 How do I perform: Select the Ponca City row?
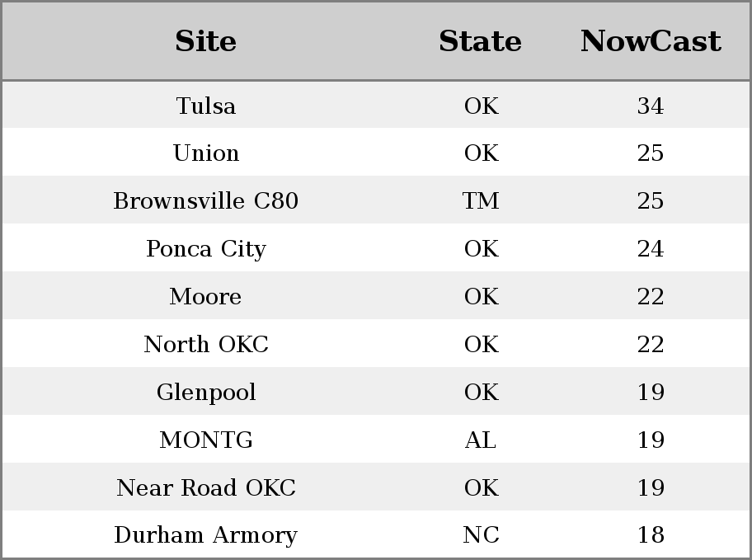click(x=376, y=248)
